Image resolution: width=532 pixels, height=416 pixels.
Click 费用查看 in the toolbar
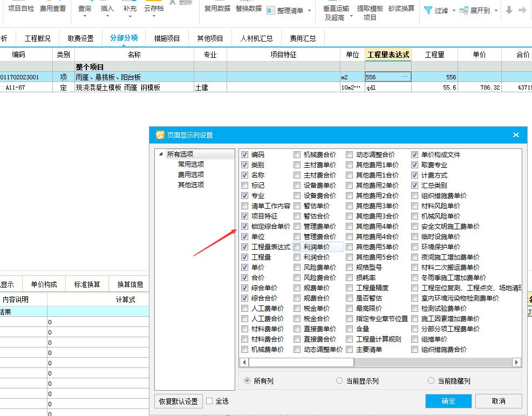tap(52, 8)
